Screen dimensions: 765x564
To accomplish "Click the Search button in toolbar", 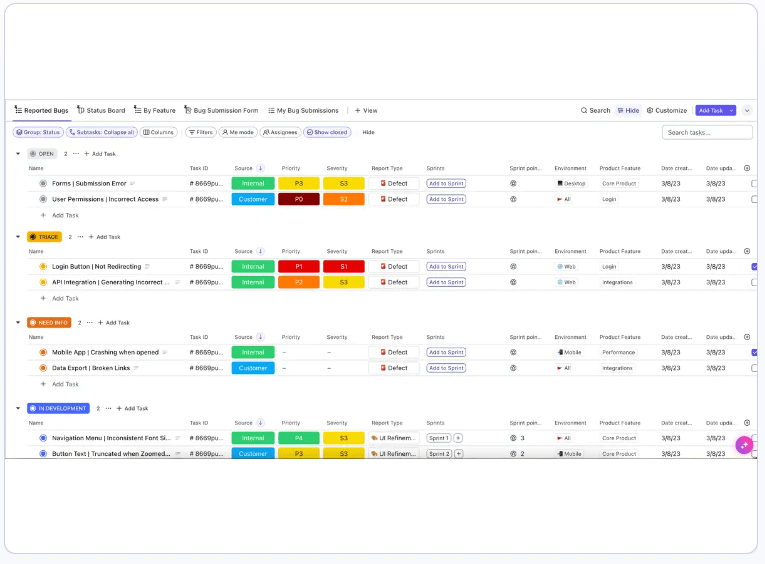I will (595, 110).
